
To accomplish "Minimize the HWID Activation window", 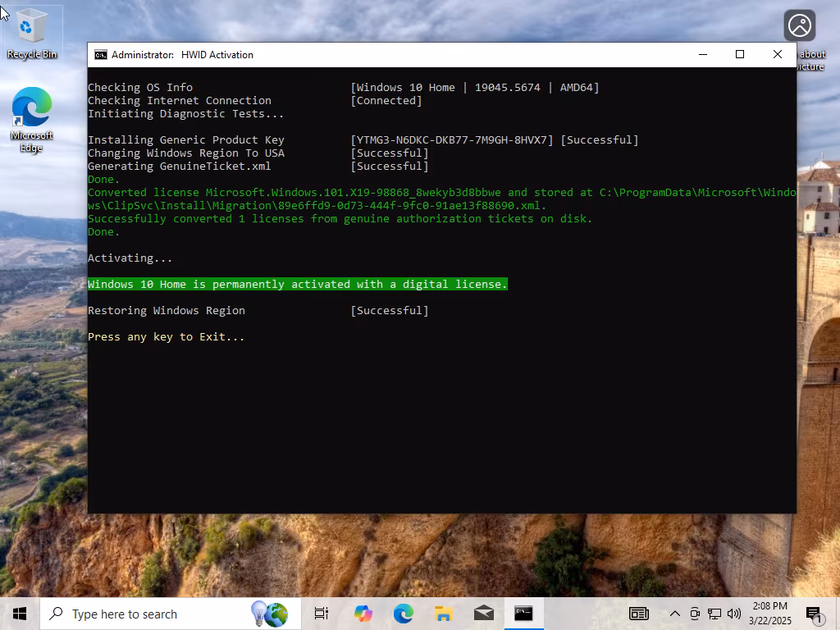I will click(703, 55).
